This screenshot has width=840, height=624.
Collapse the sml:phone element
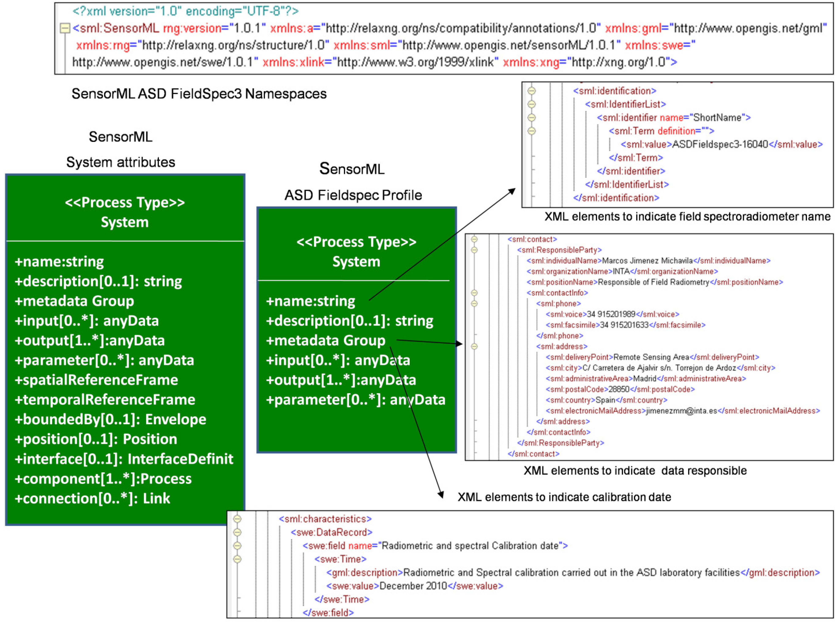pyautogui.click(x=474, y=304)
